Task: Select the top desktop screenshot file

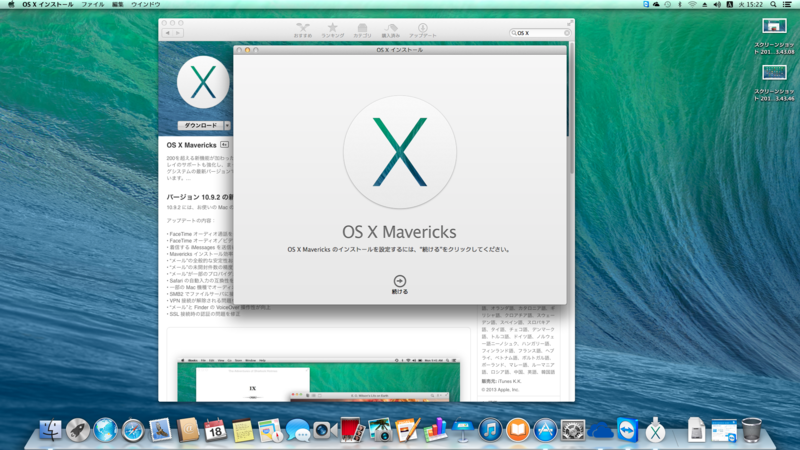Action: point(774,36)
